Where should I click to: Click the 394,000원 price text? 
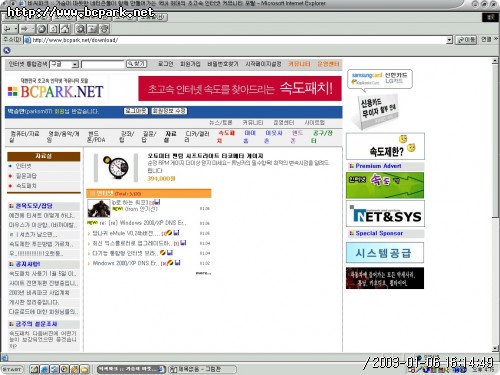coord(161,179)
